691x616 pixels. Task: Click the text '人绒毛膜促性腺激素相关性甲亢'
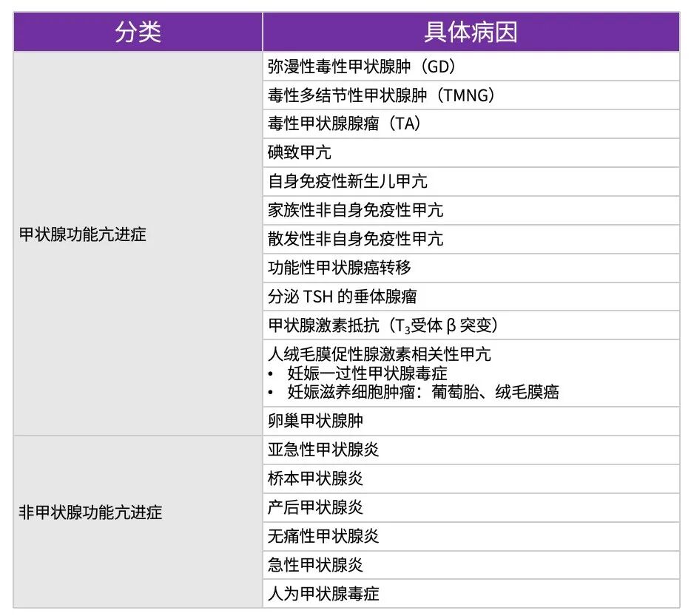380,354
